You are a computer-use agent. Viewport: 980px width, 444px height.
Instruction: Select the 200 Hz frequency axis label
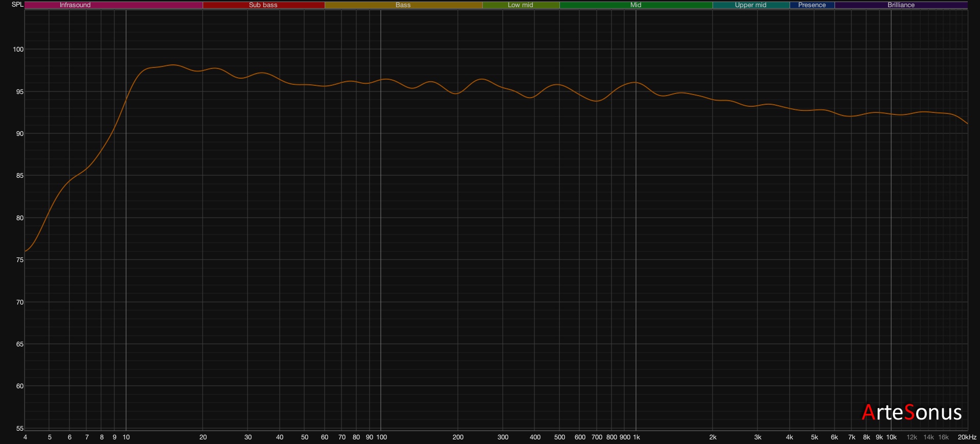pos(458,437)
